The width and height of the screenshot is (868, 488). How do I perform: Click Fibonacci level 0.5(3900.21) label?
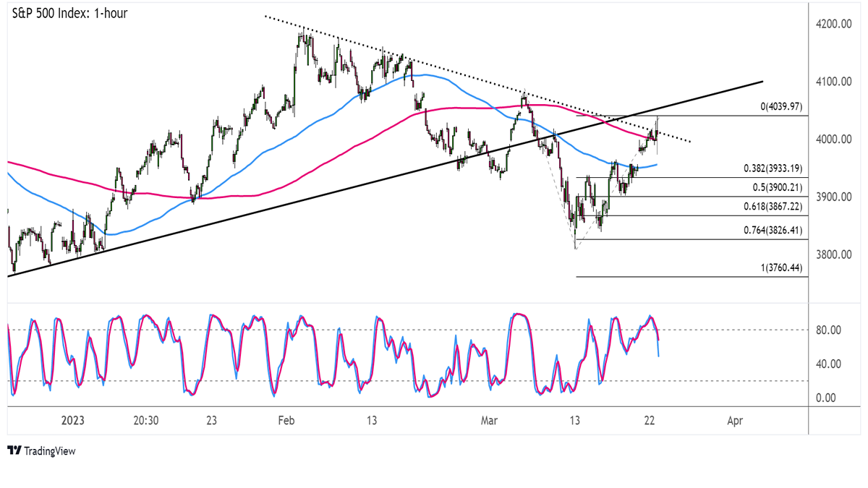click(x=776, y=188)
